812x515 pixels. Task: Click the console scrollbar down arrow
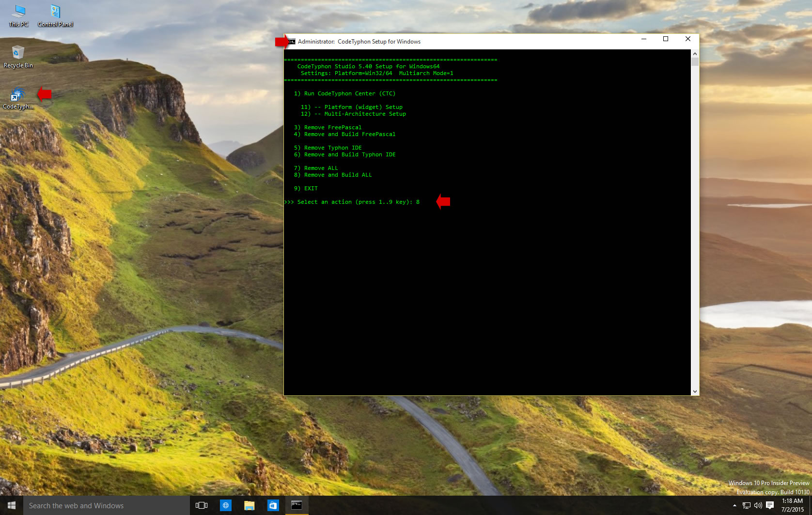[x=695, y=392]
